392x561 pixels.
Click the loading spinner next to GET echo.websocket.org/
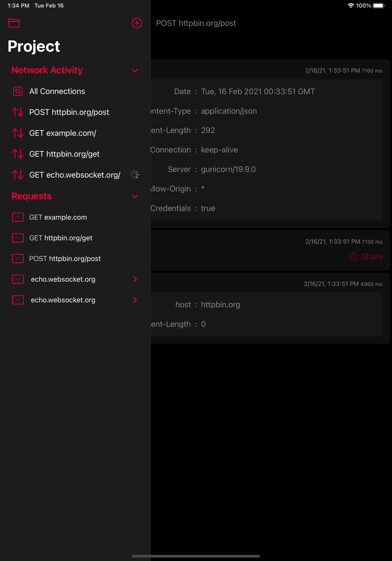(135, 175)
